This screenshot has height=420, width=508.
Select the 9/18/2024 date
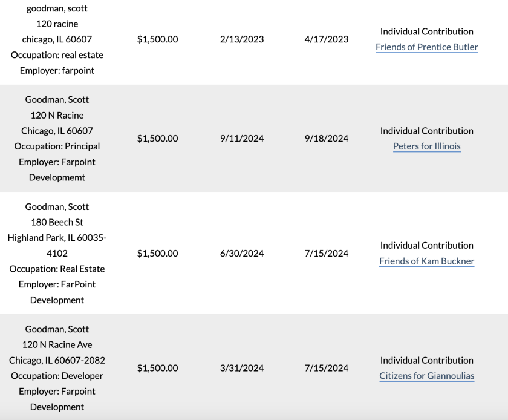click(327, 139)
